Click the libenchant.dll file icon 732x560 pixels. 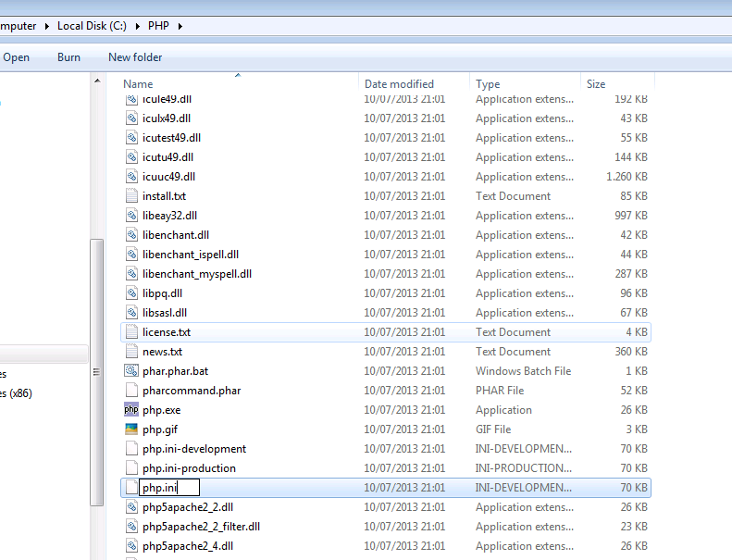131,235
